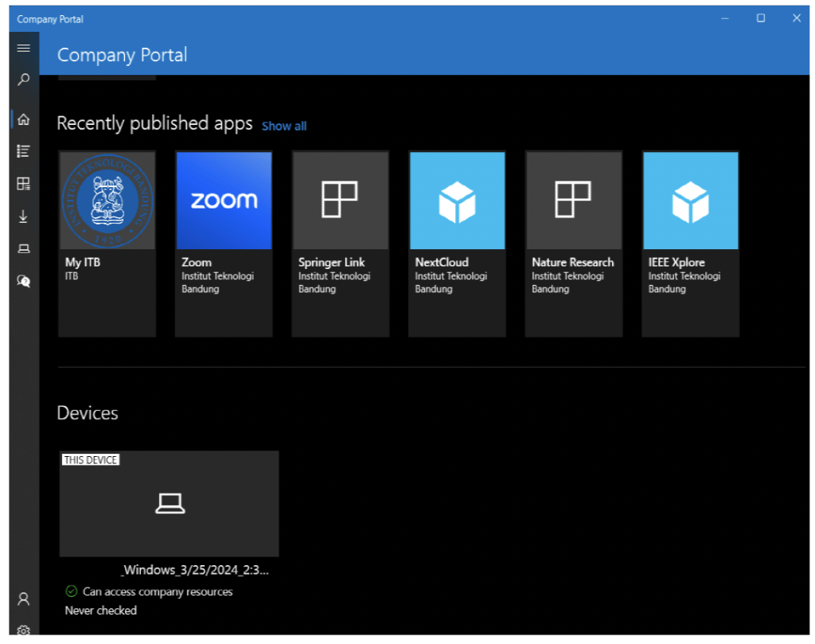815x644 pixels.
Task: Select the THIS DEVICE laptop tile
Action: click(169, 504)
